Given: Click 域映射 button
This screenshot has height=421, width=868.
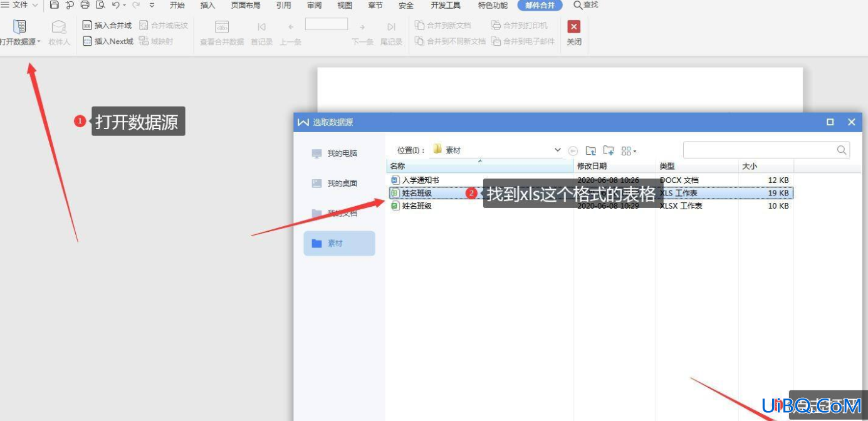Looking at the screenshot, I should coord(156,41).
